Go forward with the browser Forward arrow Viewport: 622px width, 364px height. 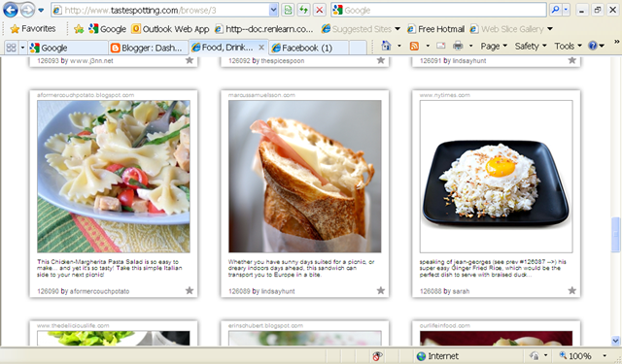(27, 10)
